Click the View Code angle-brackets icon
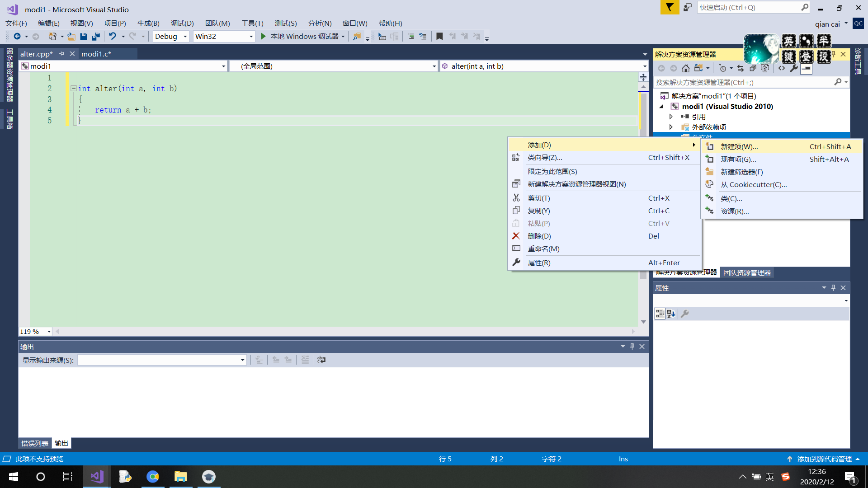Image resolution: width=868 pixels, height=488 pixels. click(782, 68)
